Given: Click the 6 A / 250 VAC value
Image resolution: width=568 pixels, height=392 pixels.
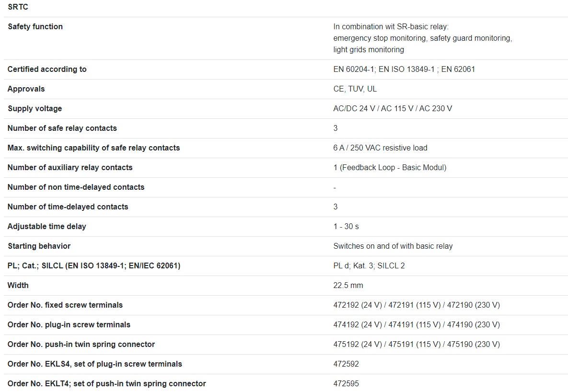Looking at the screenshot, I should point(380,148).
